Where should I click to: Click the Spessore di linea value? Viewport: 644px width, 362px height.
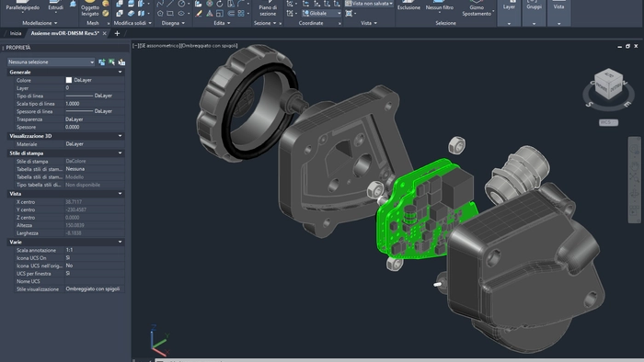[x=94, y=111]
